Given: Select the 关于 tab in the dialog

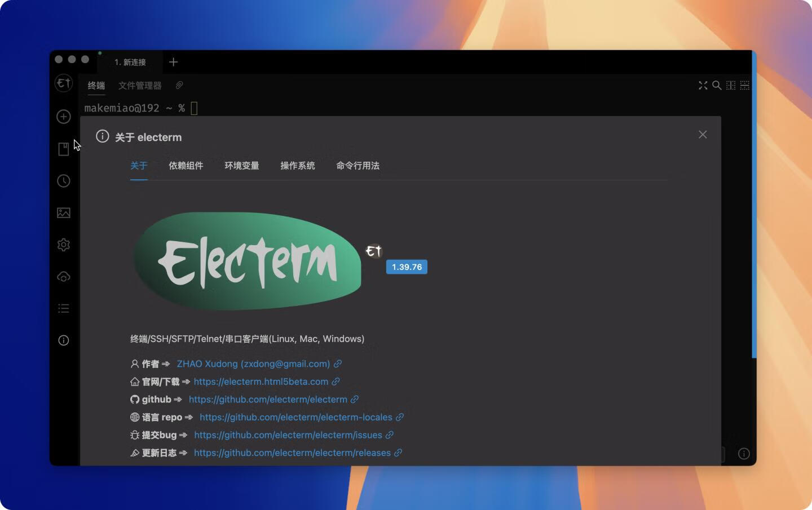Looking at the screenshot, I should point(139,166).
